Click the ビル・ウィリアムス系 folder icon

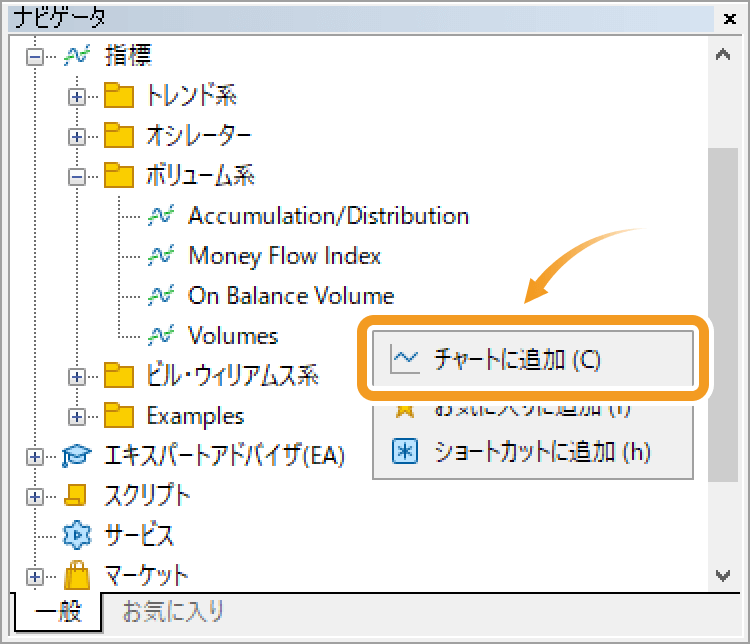tap(119, 375)
